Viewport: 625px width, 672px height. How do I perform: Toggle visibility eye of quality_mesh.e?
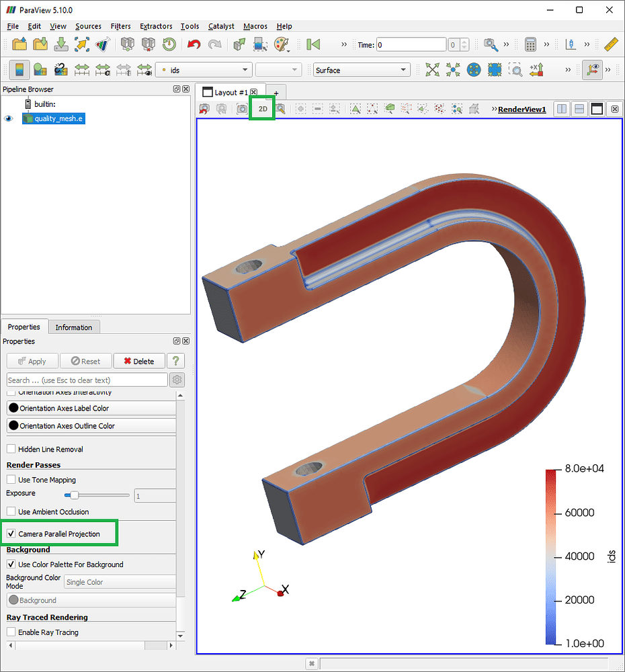pyautogui.click(x=9, y=119)
